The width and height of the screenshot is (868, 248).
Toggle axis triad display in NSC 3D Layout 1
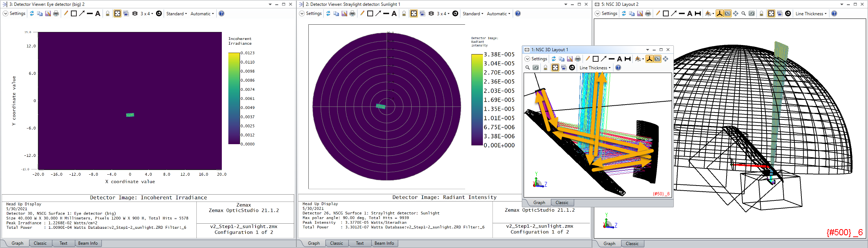pos(649,59)
